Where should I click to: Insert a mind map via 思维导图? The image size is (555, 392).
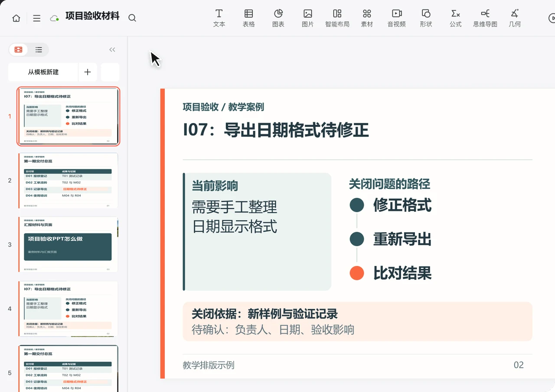point(485,18)
